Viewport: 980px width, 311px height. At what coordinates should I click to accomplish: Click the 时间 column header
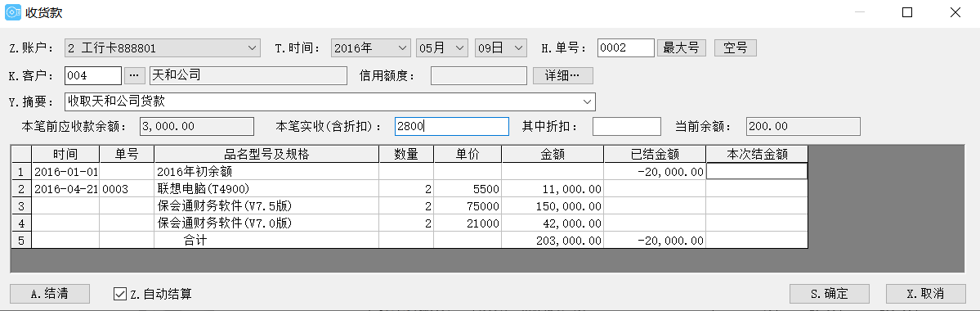coord(65,154)
